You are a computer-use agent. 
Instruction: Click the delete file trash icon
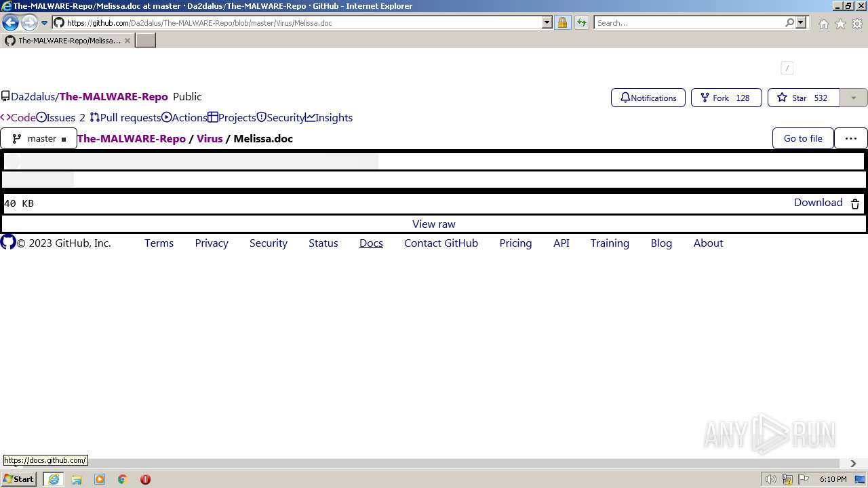[x=855, y=203]
